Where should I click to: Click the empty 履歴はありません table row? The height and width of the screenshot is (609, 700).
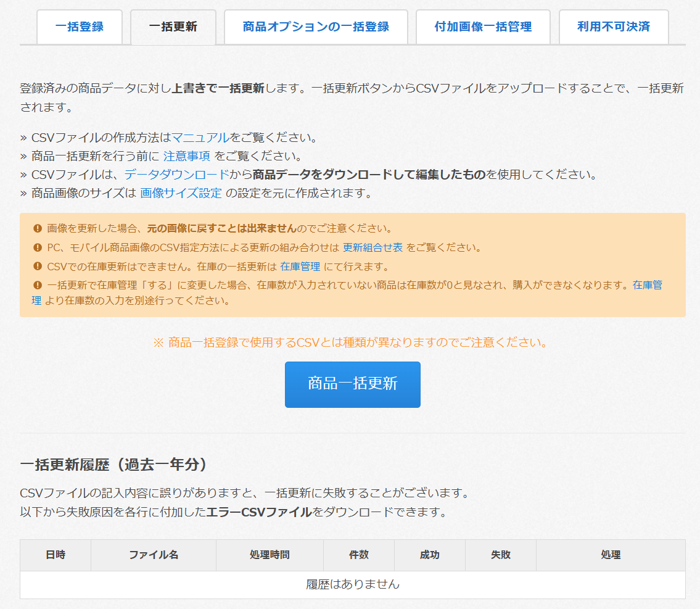tap(353, 584)
